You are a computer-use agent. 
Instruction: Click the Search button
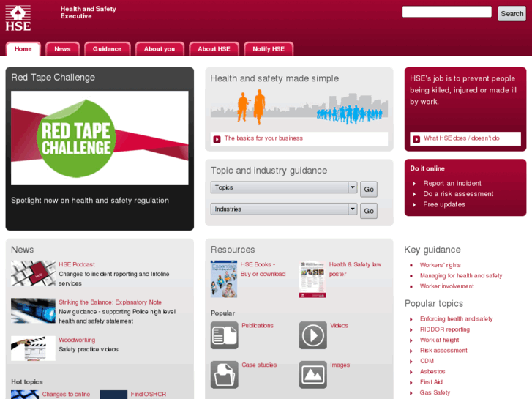pos(512,14)
